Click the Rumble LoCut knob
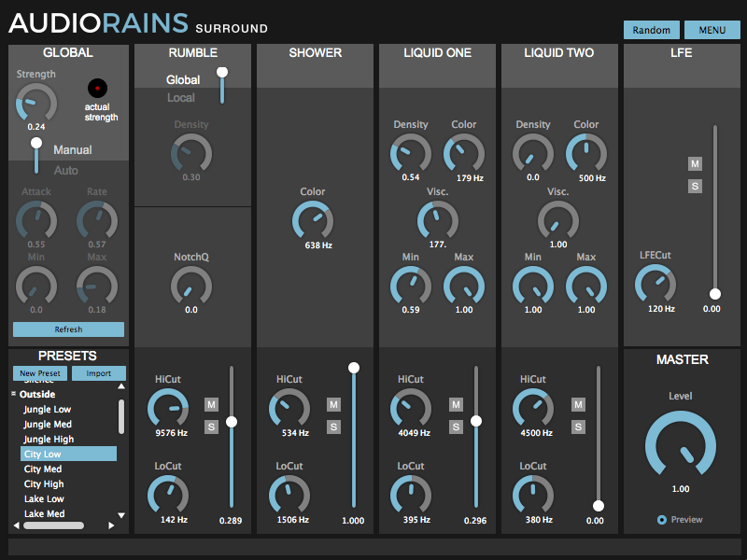Screen dimensions: 747x560 click(168, 496)
